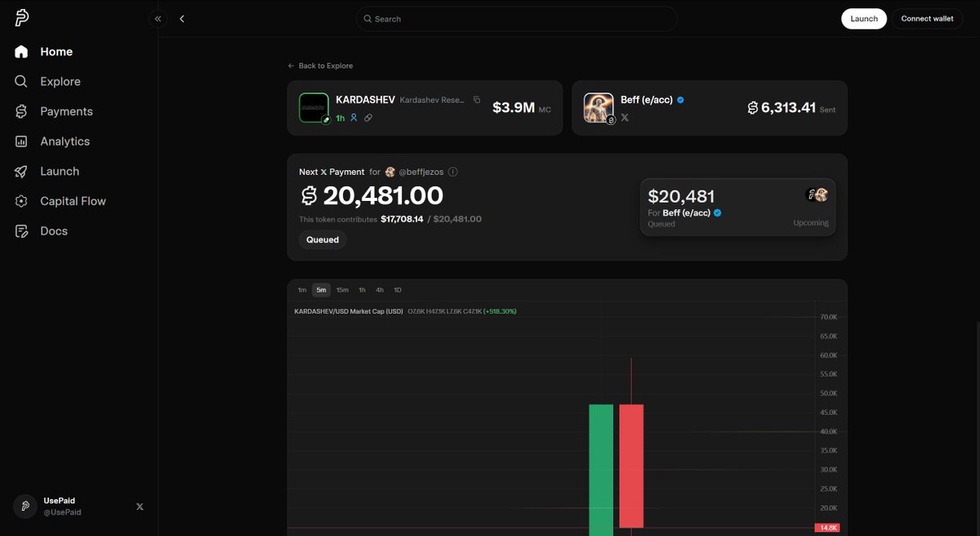Open the X icon under Beff (e/acc)
The width and height of the screenshot is (980, 536).
625,118
